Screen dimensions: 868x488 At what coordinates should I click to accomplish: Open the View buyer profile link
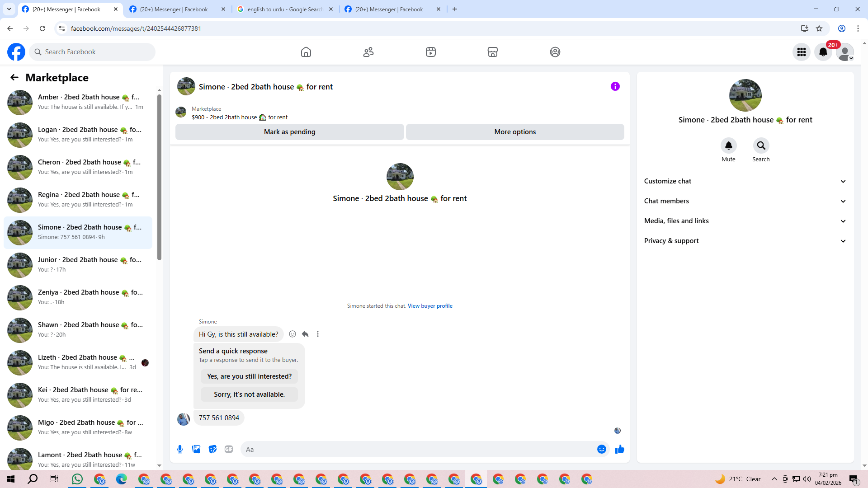[x=429, y=306]
